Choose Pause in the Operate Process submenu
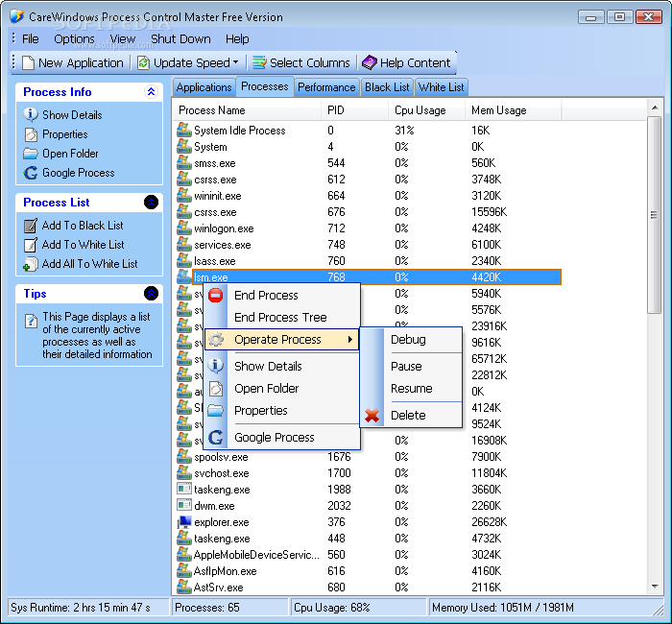This screenshot has width=672, height=624. click(406, 367)
